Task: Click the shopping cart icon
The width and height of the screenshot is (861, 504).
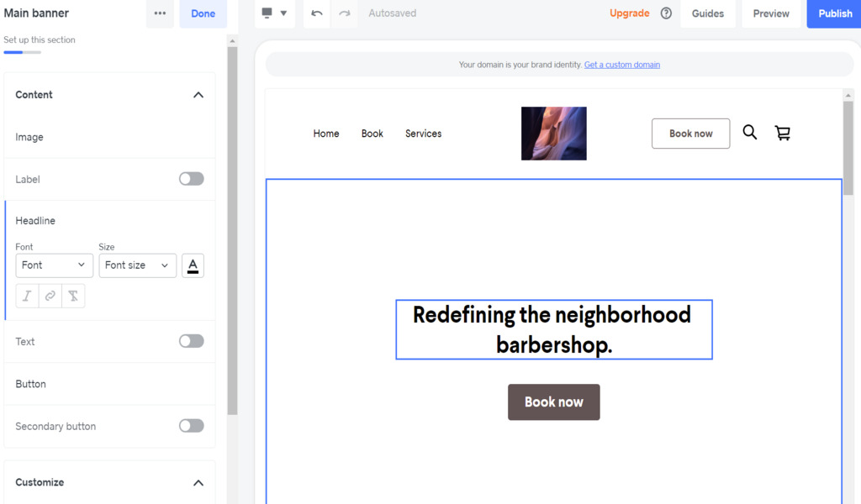Action: (x=783, y=133)
